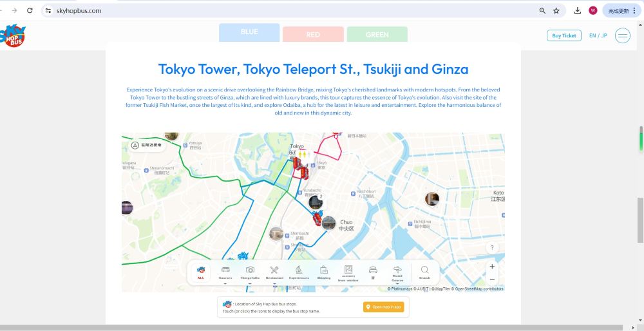Open MapTiler attribution link
The width and height of the screenshot is (644, 331).
tap(441, 288)
